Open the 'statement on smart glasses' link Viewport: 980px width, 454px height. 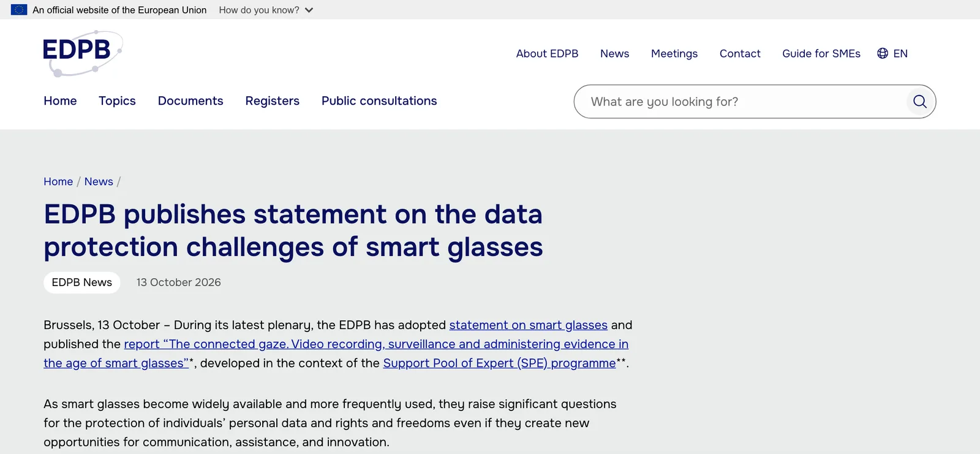[x=529, y=325]
